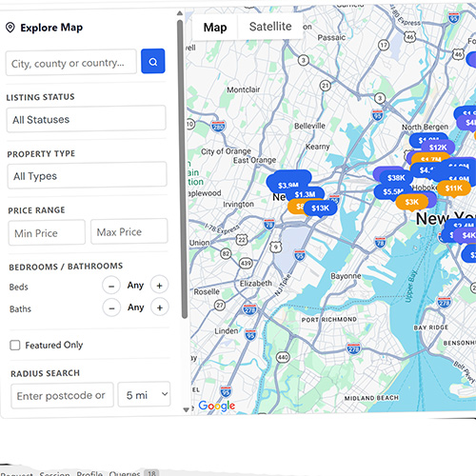
Task: Open the 5 mi radius dropdown
Action: [x=144, y=394]
